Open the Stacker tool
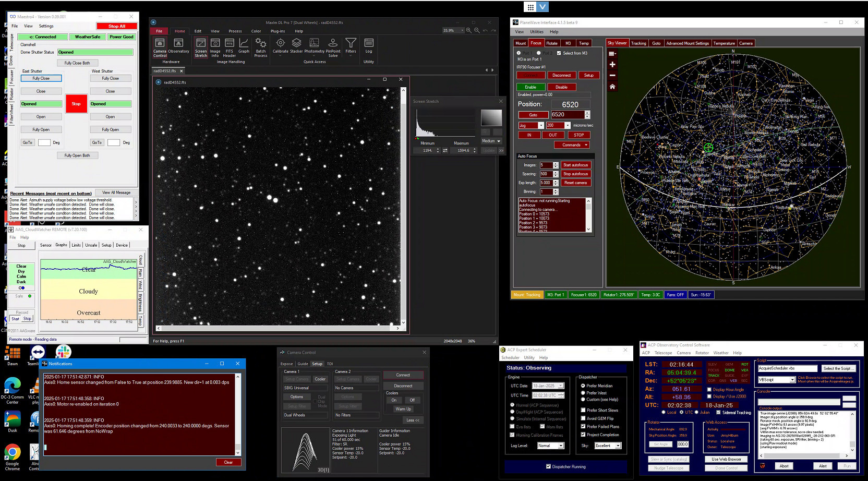This screenshot has height=481, width=868. [296, 46]
